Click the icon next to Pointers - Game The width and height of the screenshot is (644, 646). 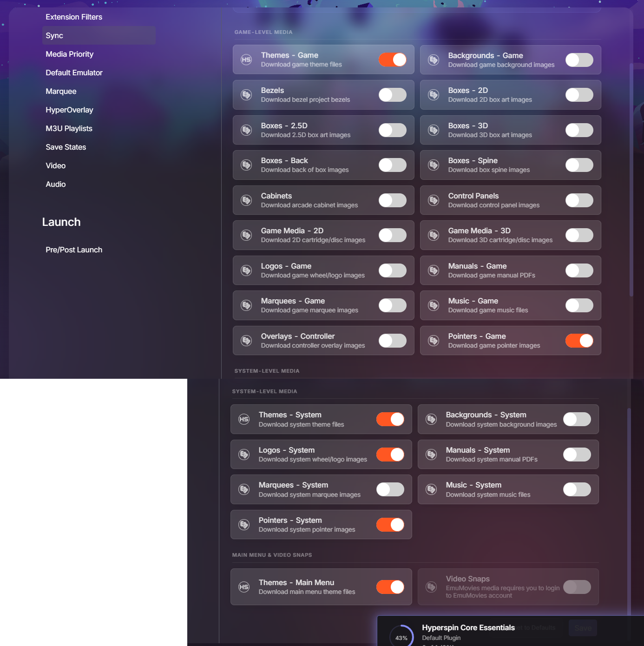pos(434,341)
